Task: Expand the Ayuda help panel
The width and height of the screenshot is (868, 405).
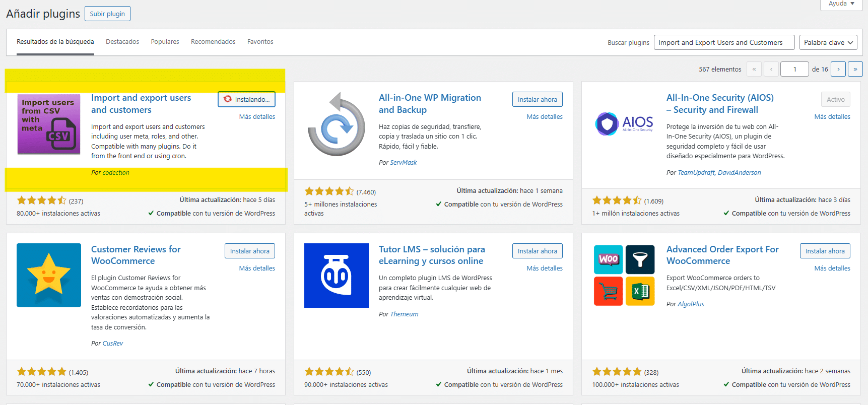Action: (x=841, y=4)
